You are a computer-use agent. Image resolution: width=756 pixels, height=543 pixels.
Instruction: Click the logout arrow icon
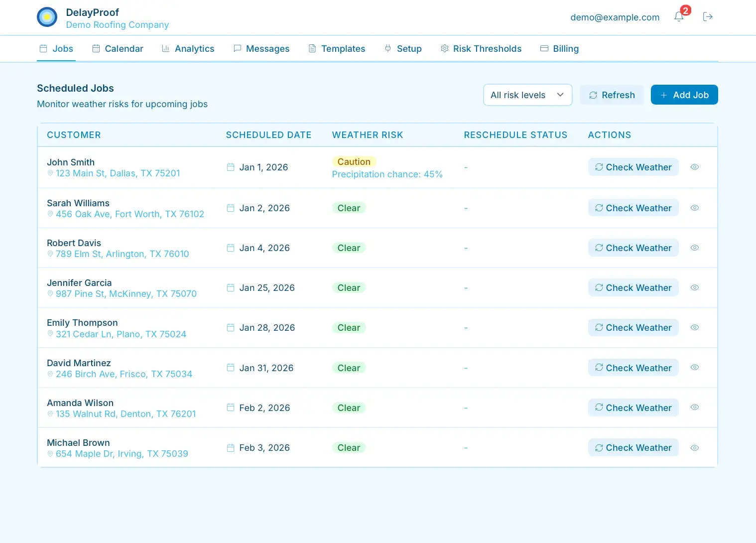pyautogui.click(x=708, y=17)
